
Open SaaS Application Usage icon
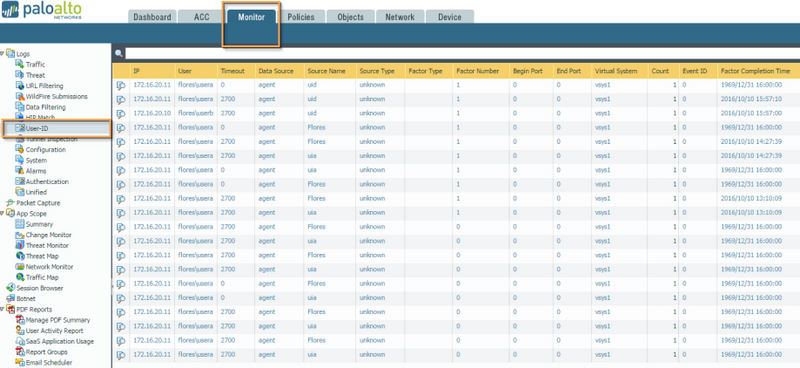pos(19,341)
